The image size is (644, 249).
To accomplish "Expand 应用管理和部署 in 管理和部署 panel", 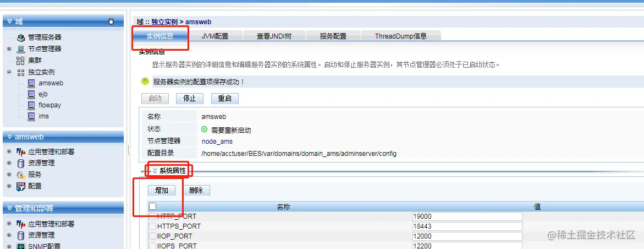I will point(9,224).
